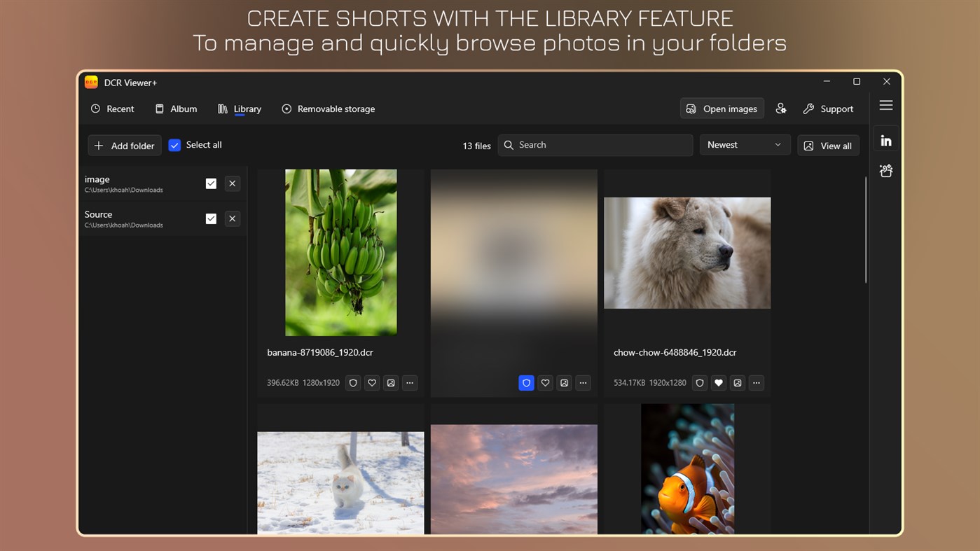Open the Removable storage tab
Image resolution: width=980 pixels, height=551 pixels.
point(328,109)
